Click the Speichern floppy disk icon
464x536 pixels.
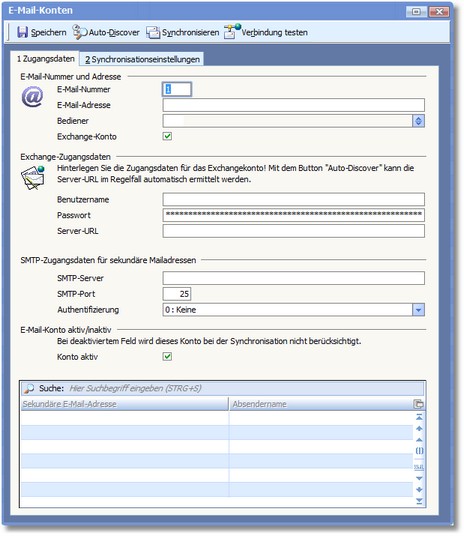pyautogui.click(x=22, y=32)
